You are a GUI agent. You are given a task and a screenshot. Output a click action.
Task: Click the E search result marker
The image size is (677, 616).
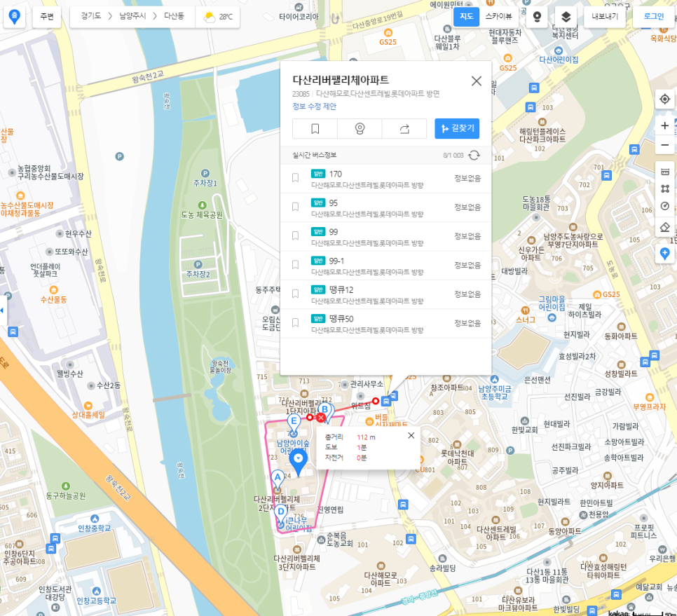(x=294, y=423)
